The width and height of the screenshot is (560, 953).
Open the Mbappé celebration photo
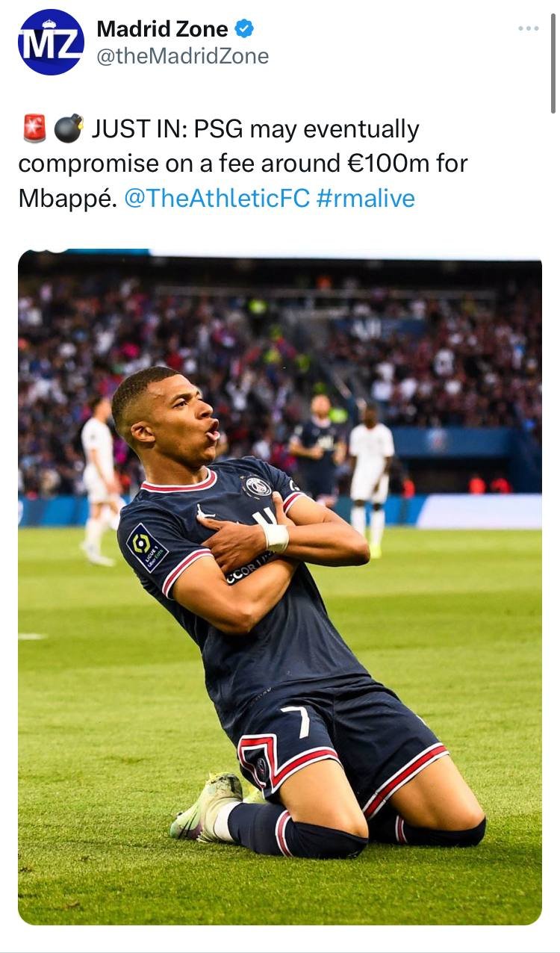click(280, 587)
